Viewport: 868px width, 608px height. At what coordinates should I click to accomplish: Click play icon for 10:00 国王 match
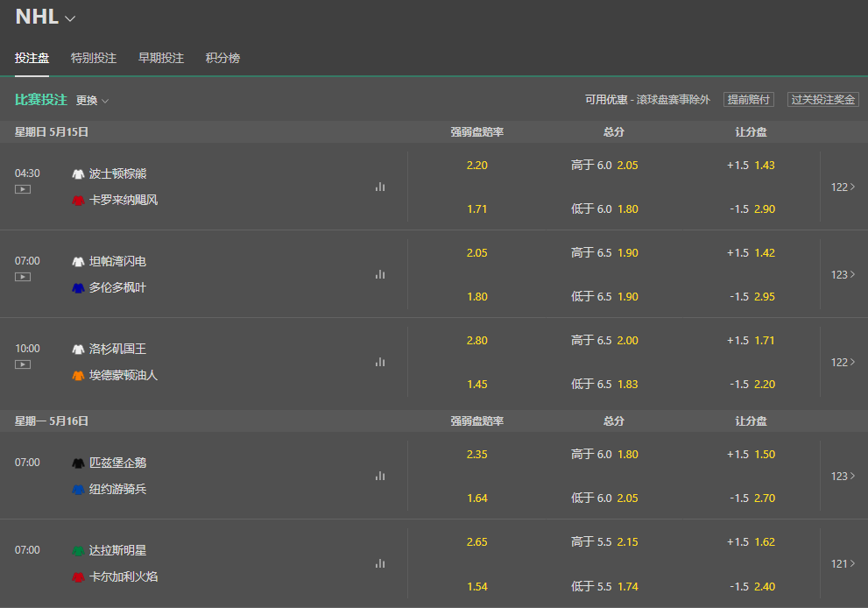point(23,364)
